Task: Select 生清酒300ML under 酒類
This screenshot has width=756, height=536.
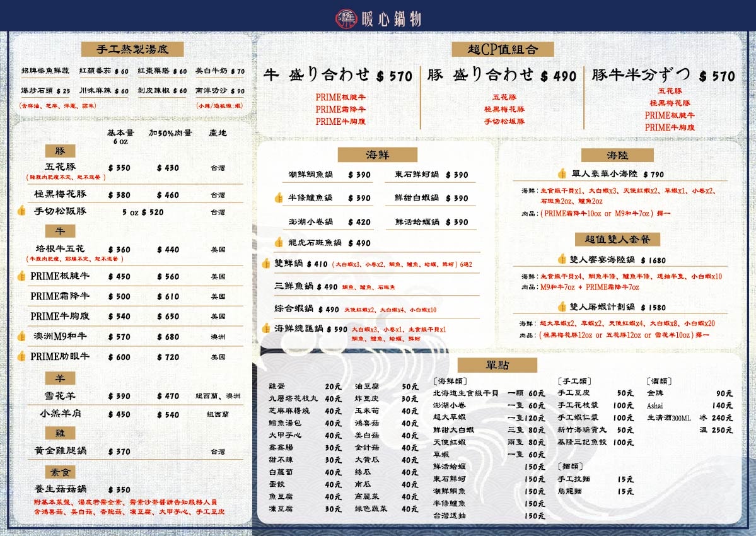Action: coord(669,418)
